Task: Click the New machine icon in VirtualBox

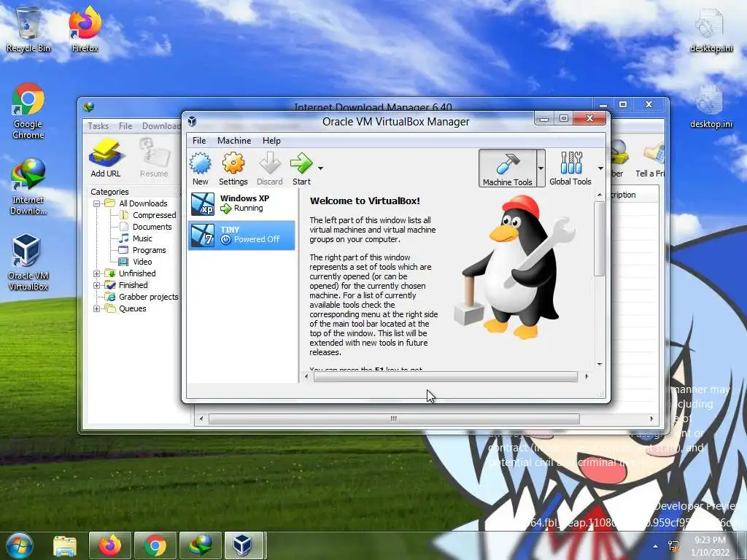Action: pyautogui.click(x=200, y=168)
